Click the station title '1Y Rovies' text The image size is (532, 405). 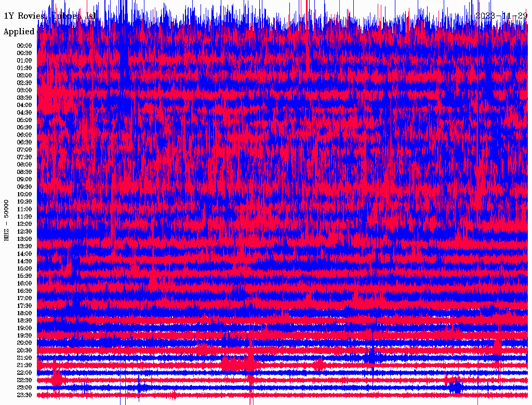[x=25, y=16]
